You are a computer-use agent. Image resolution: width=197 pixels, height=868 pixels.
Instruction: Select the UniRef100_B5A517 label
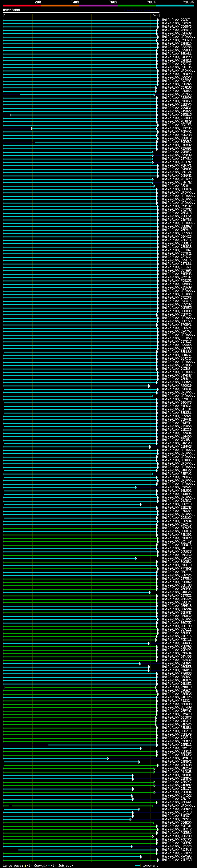click(176, 819)
